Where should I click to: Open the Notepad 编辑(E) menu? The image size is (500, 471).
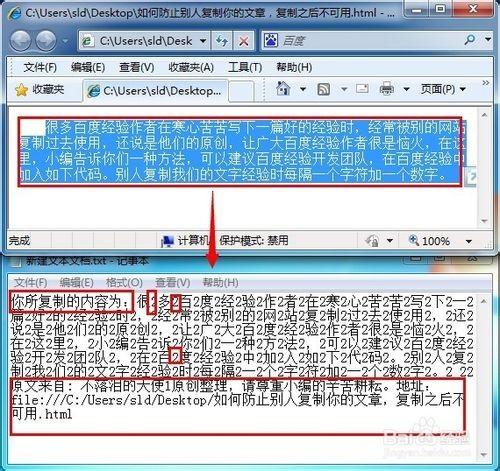coord(76,283)
